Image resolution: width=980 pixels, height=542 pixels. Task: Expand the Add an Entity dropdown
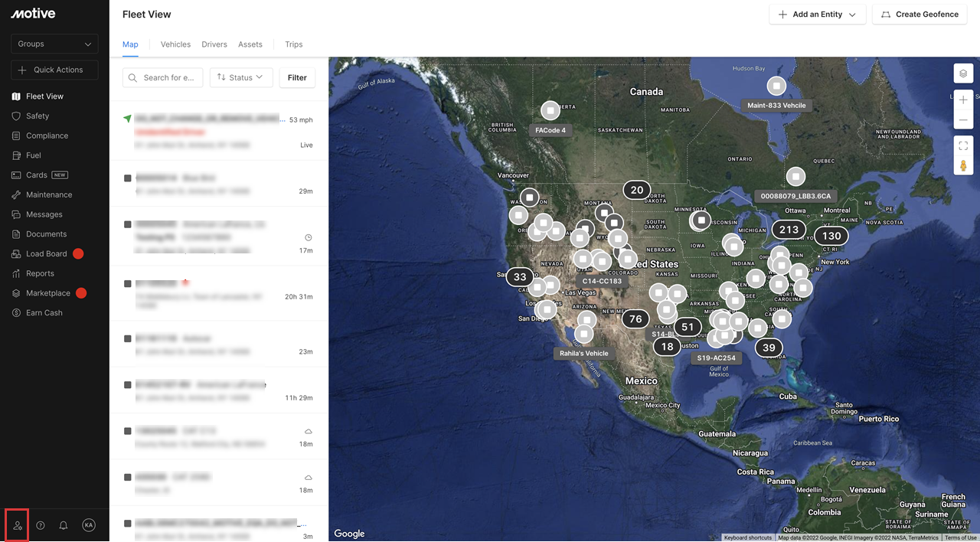(x=817, y=15)
